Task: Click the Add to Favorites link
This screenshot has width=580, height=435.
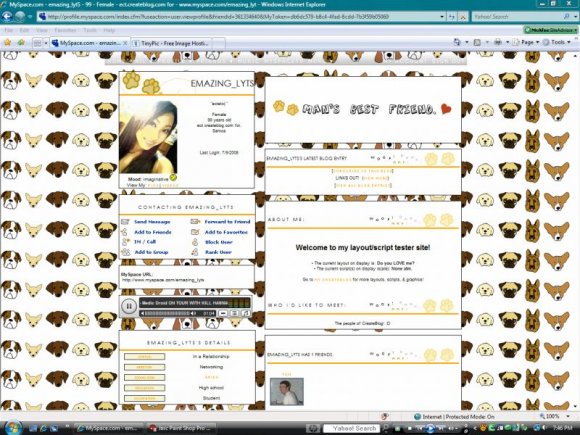Action: (226, 232)
